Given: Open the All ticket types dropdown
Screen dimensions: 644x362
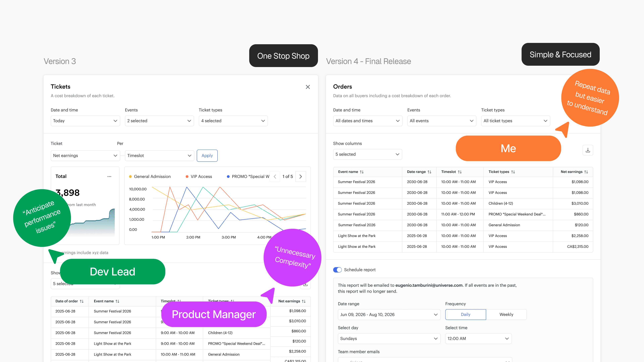Looking at the screenshot, I should coord(516,121).
